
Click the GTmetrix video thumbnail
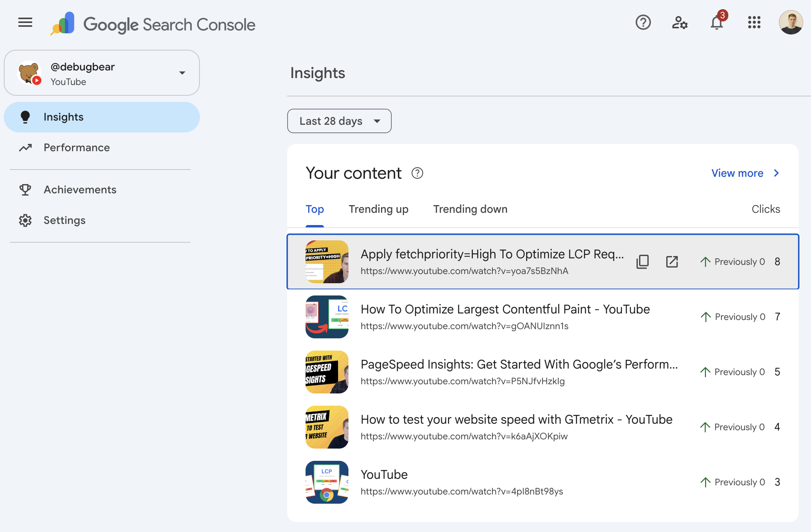pyautogui.click(x=327, y=427)
